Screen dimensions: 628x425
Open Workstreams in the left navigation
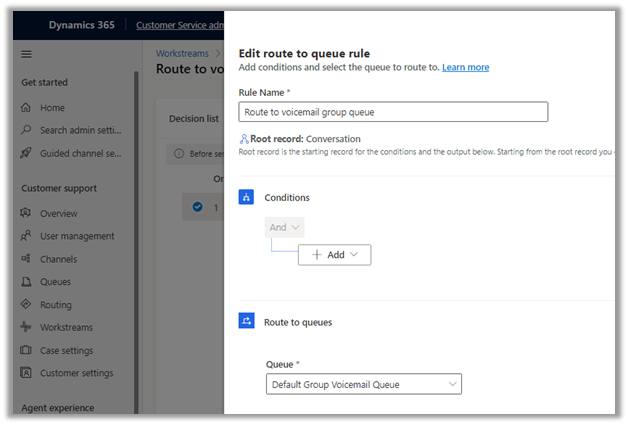point(65,328)
